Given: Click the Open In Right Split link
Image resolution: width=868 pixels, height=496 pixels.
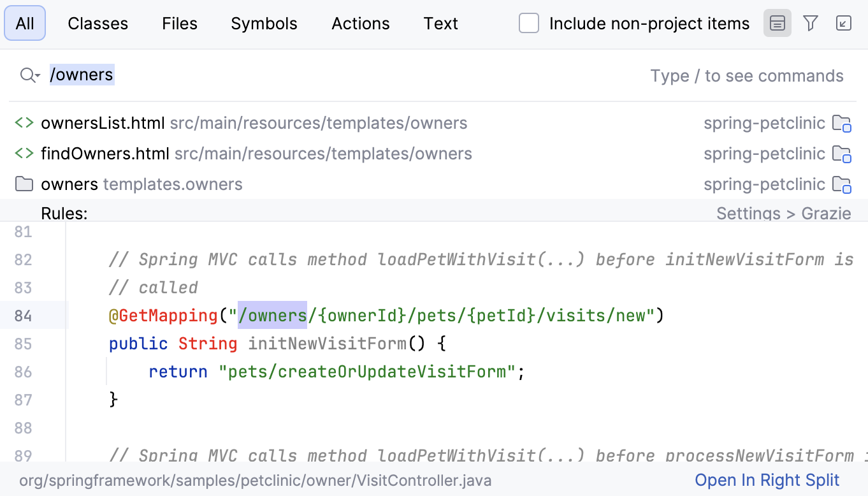Looking at the screenshot, I should (767, 479).
